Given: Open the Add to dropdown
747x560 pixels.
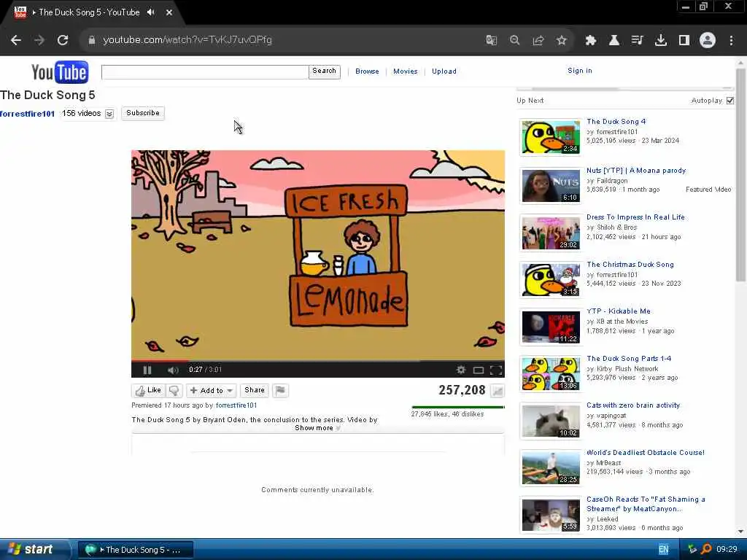Looking at the screenshot, I should coord(211,391).
